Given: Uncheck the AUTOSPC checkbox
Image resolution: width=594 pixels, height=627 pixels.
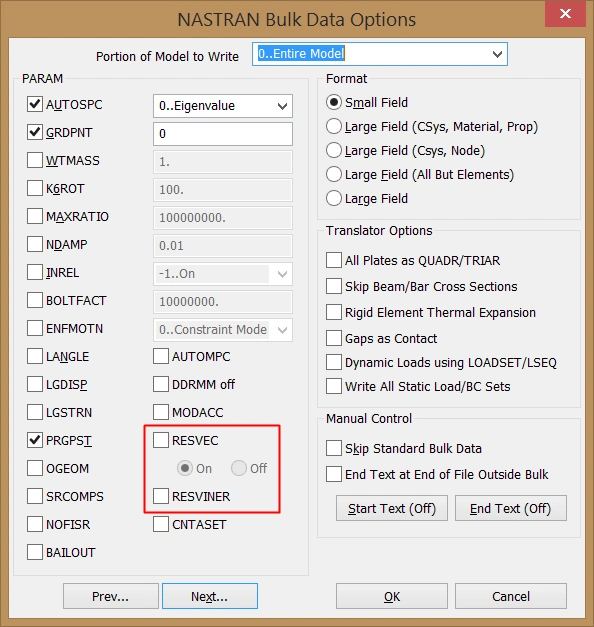Looking at the screenshot, I should point(35,104).
